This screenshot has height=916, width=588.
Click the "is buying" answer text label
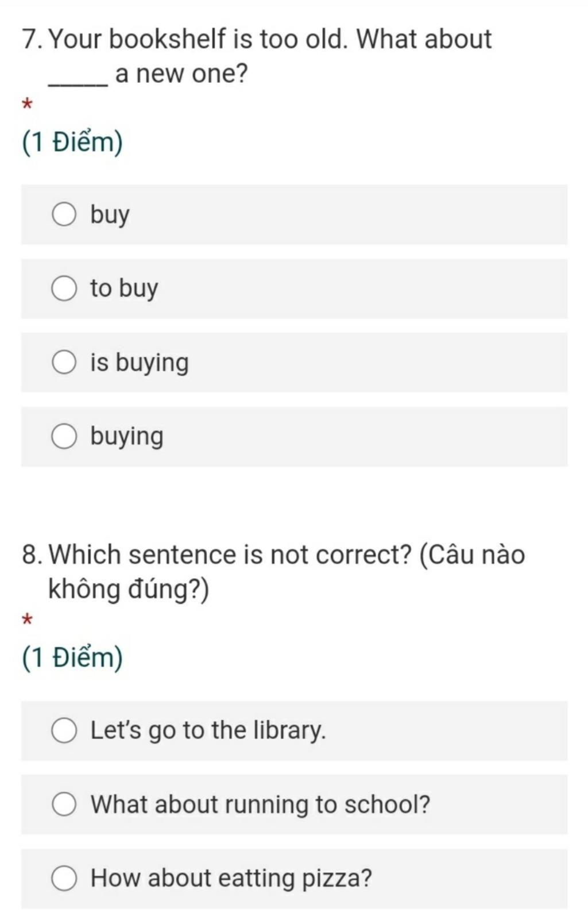point(140,363)
